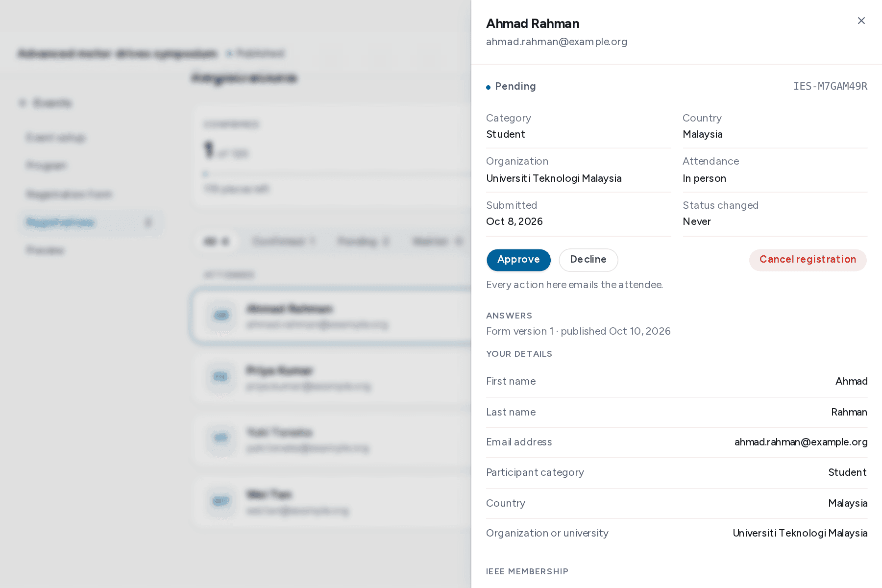Switch to the Pending filter tab in background
This screenshot has width=882, height=588.
[363, 241]
